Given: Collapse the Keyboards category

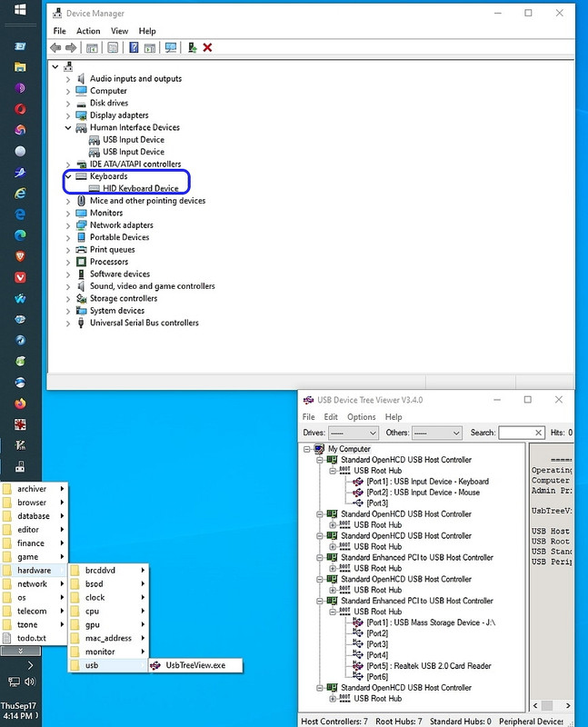Looking at the screenshot, I should coord(68,176).
